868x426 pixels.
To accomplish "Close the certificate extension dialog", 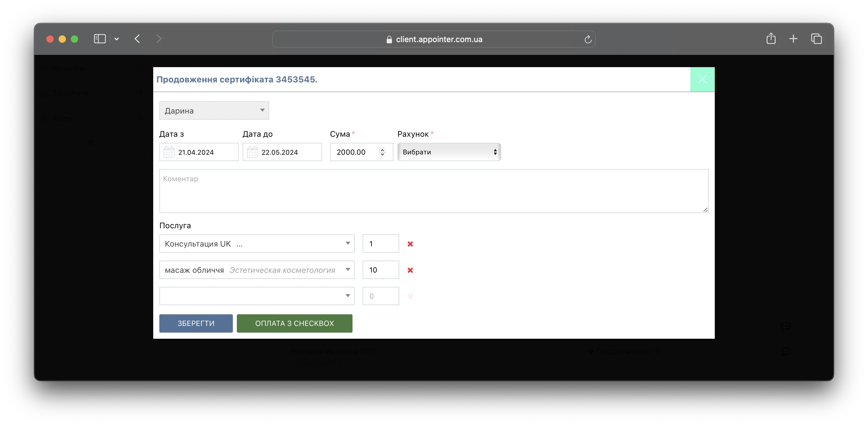I will coord(702,80).
